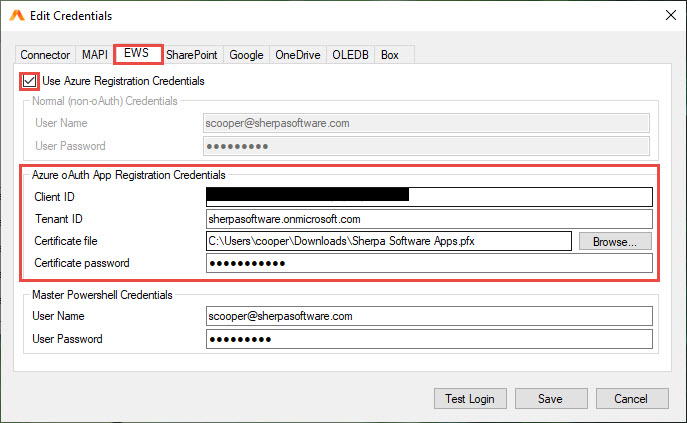Select the OLEDB tab
Screen dimensions: 687x423
click(x=351, y=55)
